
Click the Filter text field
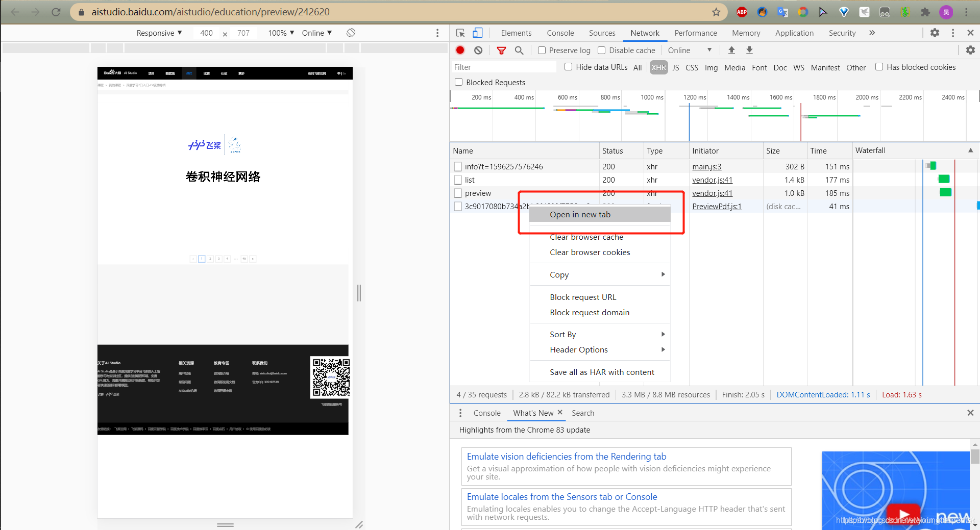504,67
